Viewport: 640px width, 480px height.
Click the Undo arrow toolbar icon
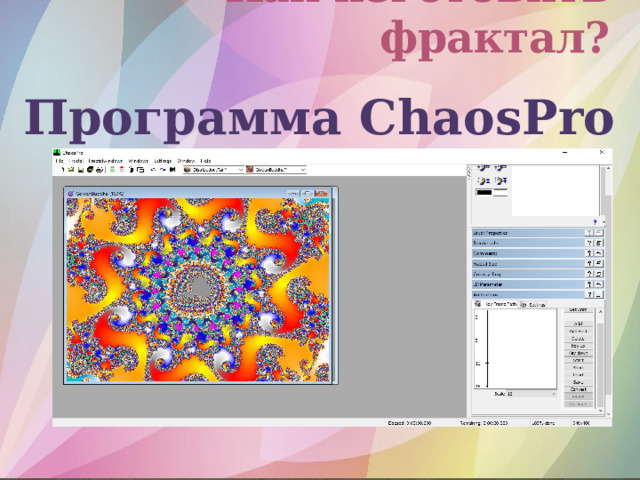[x=153, y=169]
